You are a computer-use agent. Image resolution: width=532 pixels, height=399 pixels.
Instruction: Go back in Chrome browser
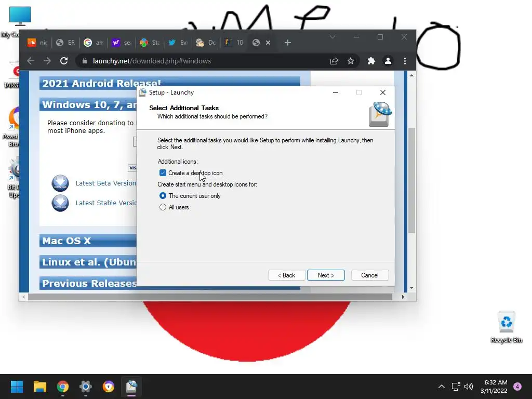pyautogui.click(x=31, y=61)
